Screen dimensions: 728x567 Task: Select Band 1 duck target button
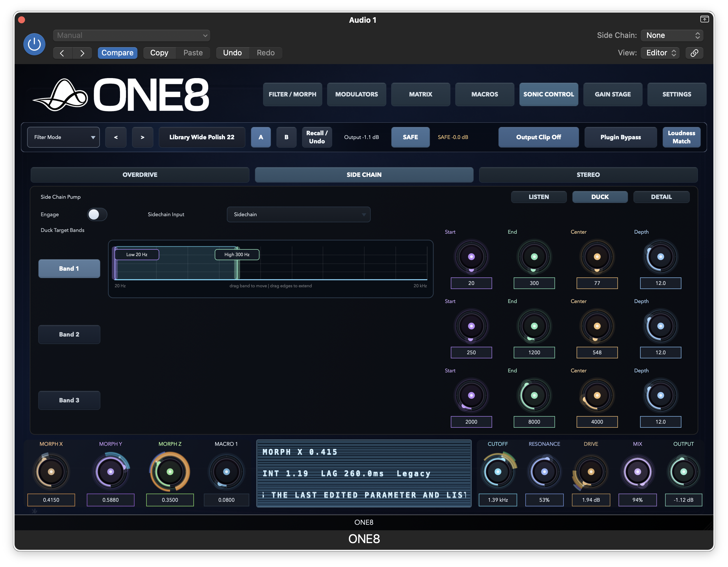[x=69, y=269]
